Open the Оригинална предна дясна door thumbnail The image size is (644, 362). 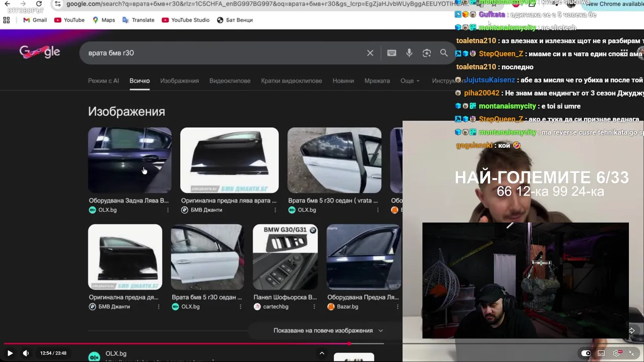(125, 257)
